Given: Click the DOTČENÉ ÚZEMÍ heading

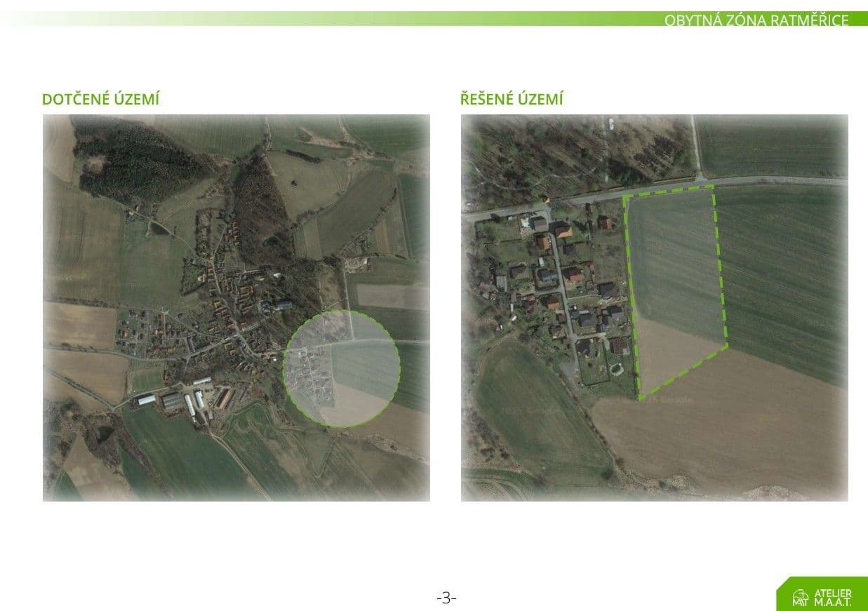Looking at the screenshot, I should point(100,100).
